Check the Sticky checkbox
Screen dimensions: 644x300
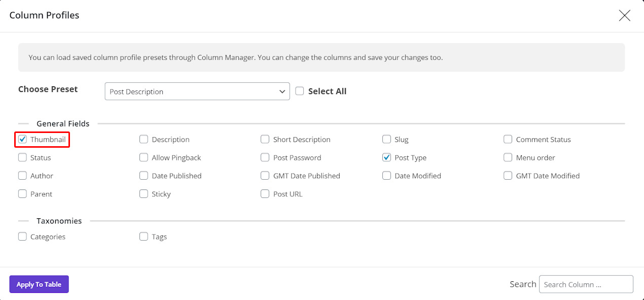pyautogui.click(x=144, y=194)
